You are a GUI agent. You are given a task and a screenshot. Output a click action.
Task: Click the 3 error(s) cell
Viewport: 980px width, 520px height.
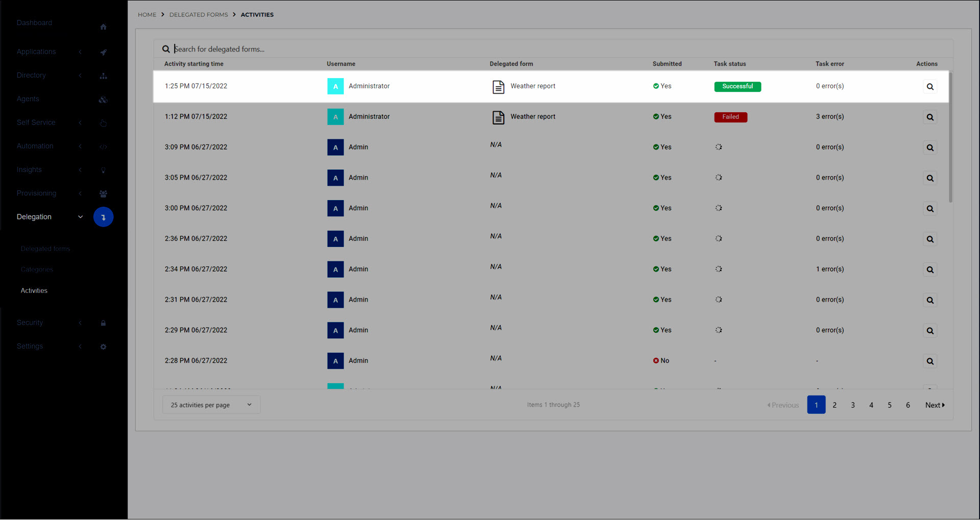click(830, 117)
